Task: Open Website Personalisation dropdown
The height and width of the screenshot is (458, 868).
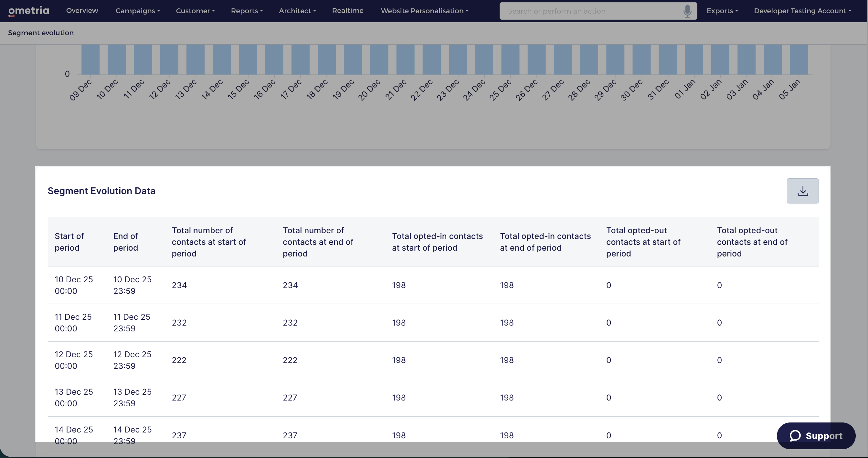Action: (x=425, y=11)
